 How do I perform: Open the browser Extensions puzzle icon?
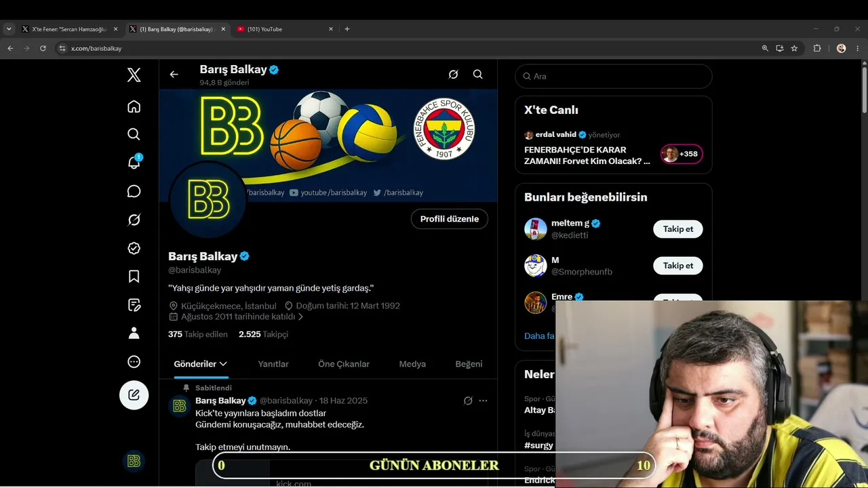[x=817, y=48]
